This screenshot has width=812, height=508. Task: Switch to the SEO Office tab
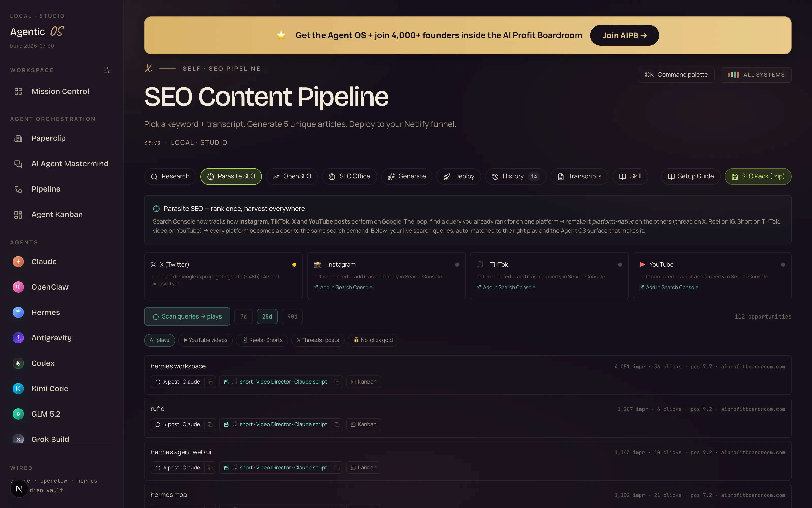coord(349,176)
